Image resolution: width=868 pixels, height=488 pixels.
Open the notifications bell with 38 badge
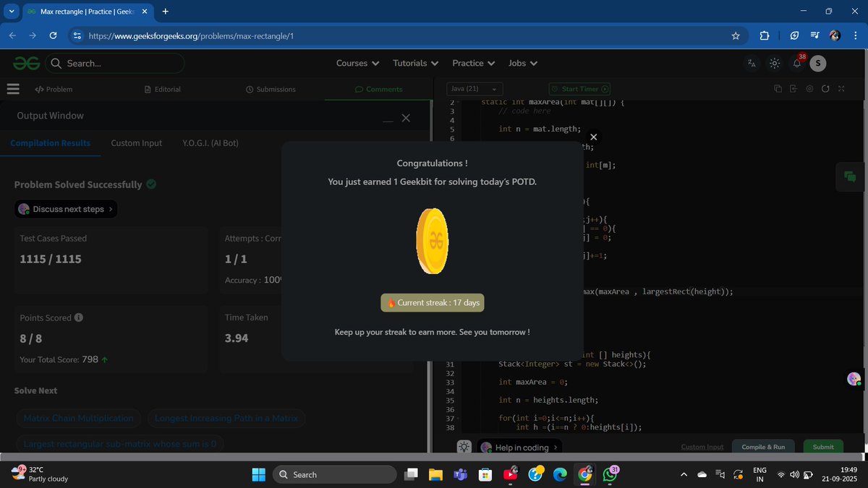(797, 63)
